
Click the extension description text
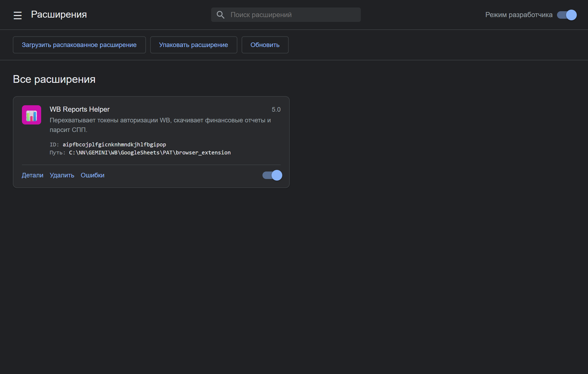[160, 125]
